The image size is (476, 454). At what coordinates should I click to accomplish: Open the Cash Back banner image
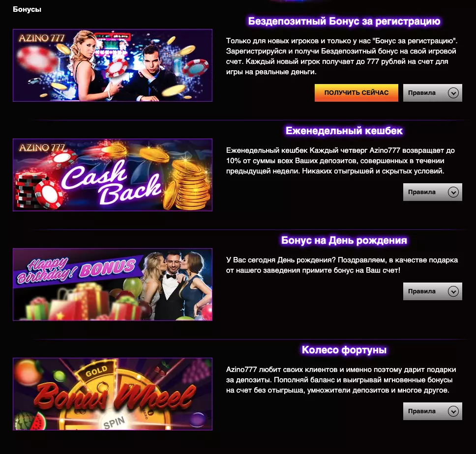click(x=113, y=175)
